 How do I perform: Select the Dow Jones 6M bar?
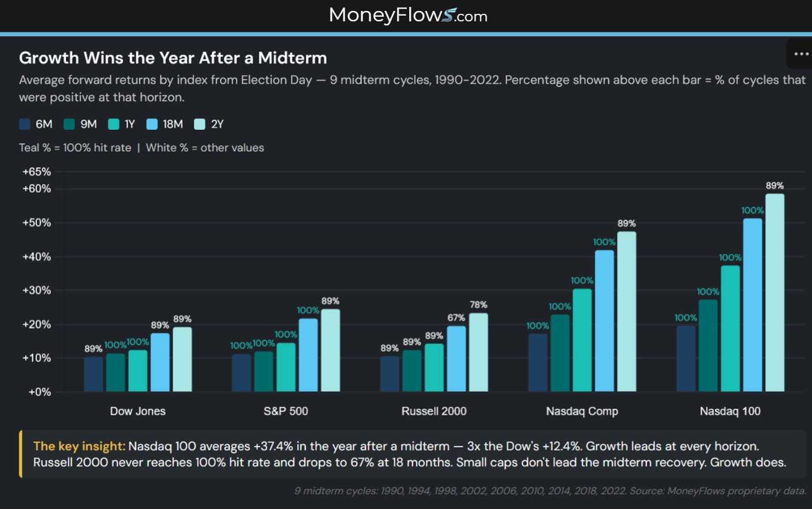[x=93, y=375]
